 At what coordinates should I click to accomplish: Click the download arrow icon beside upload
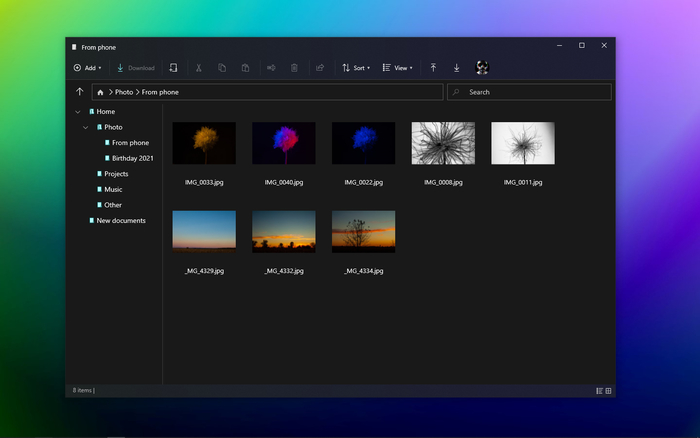point(456,68)
